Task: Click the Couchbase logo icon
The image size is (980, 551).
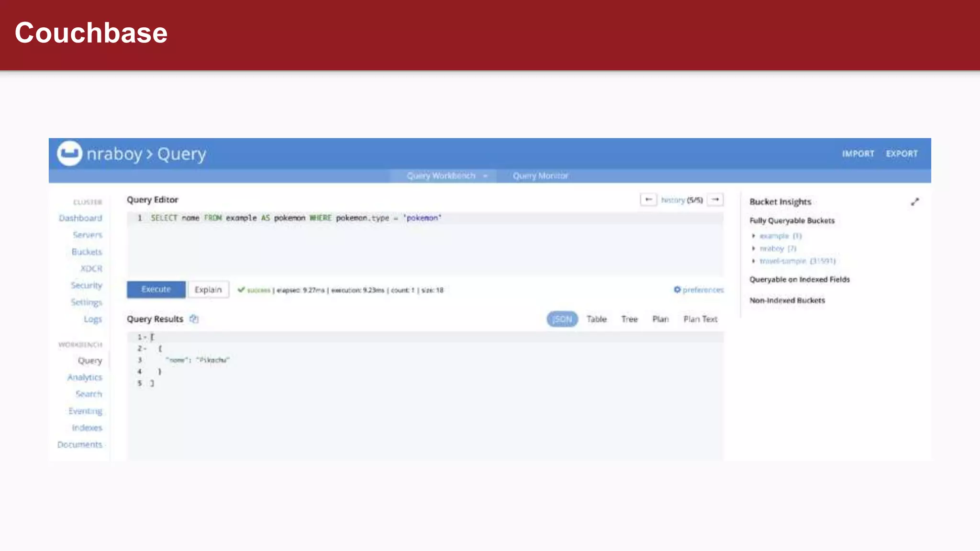Action: click(x=69, y=153)
